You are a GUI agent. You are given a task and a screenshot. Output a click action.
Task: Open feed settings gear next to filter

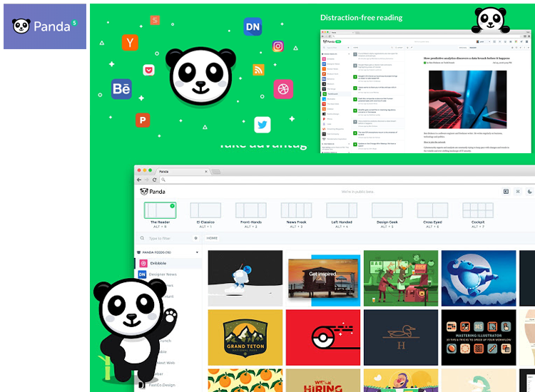(x=196, y=238)
